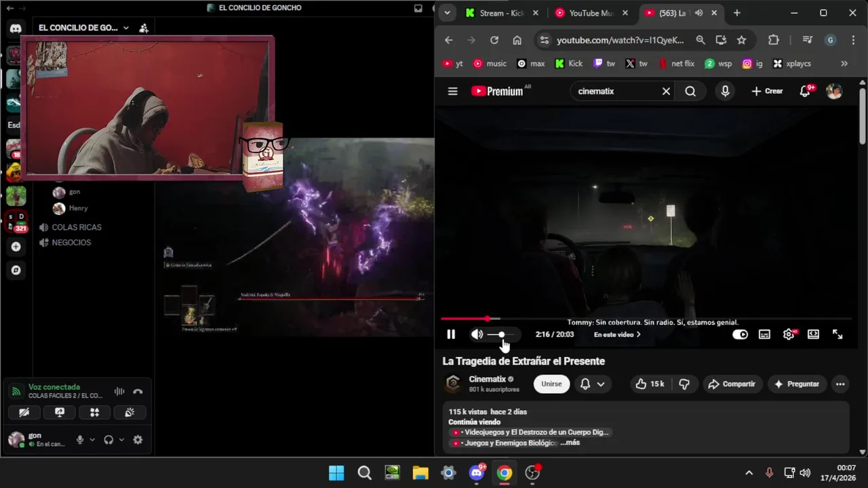
Task: Click Unirse button for Cinematix
Action: 551,384
